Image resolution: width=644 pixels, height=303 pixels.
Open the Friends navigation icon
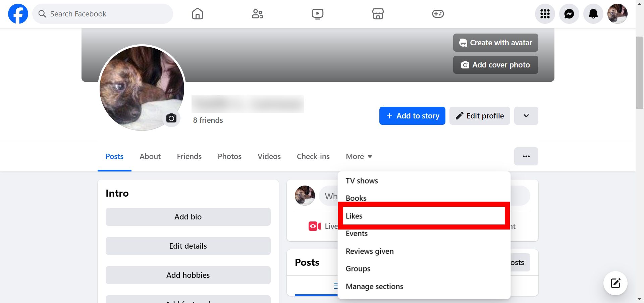[257, 14]
